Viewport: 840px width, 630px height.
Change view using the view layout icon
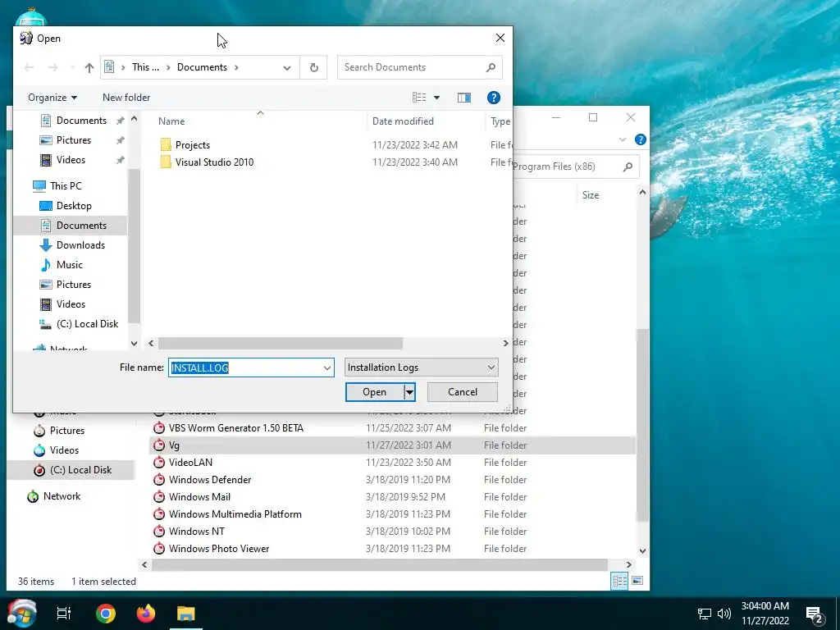point(419,98)
